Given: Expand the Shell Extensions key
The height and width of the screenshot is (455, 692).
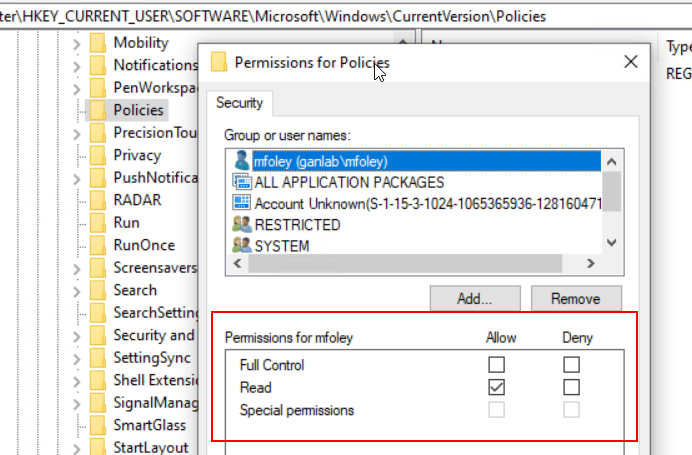Looking at the screenshot, I should click(x=76, y=380).
